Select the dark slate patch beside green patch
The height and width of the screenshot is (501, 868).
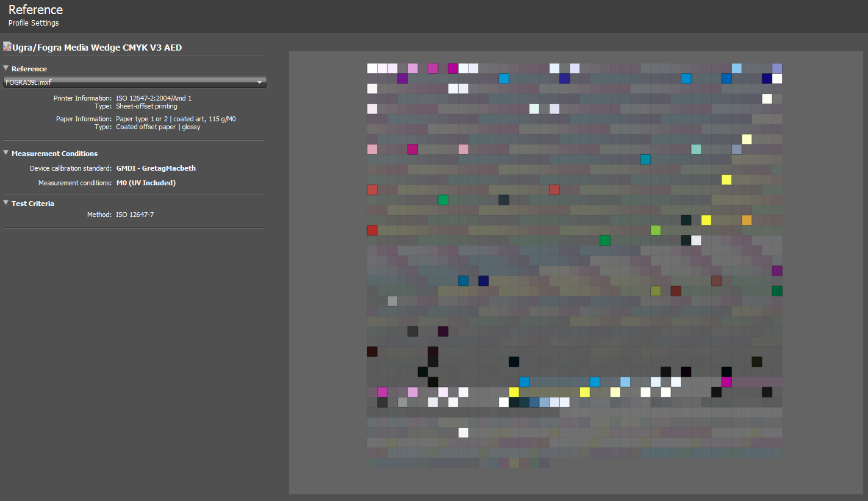[504, 200]
